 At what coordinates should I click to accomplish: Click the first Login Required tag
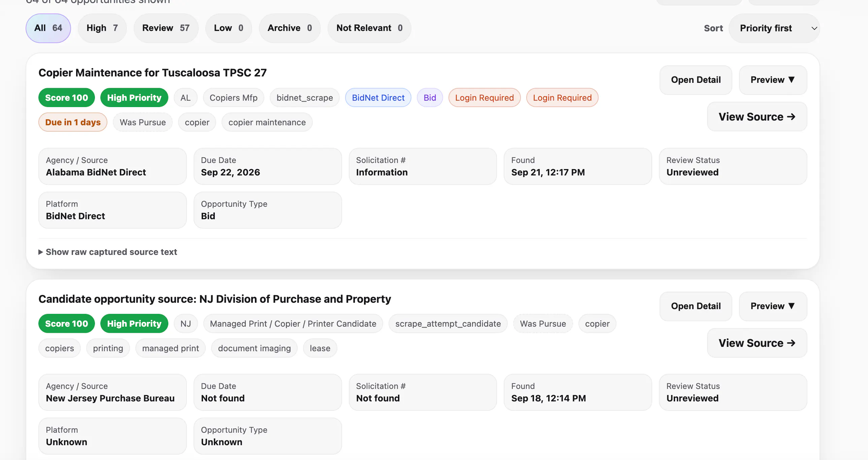[x=484, y=98]
